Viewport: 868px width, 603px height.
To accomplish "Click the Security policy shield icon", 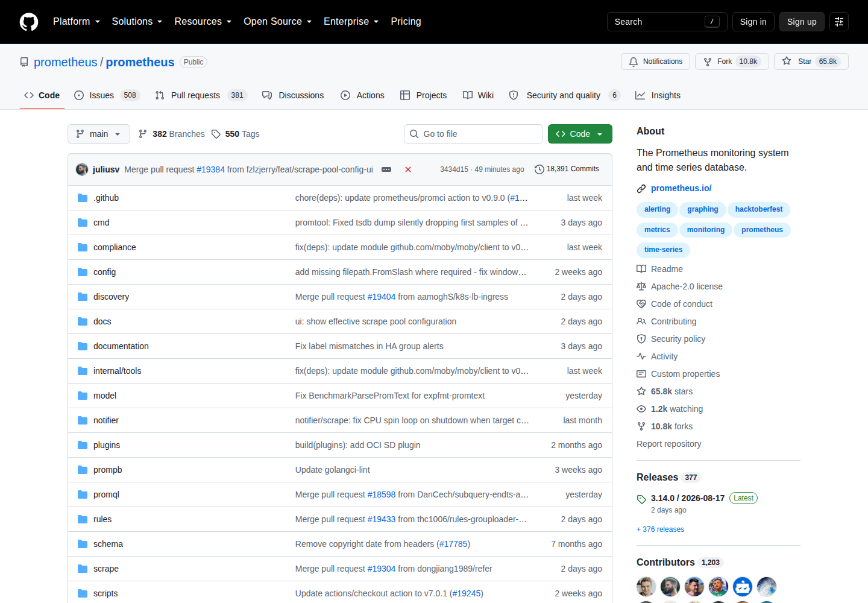I will point(641,339).
